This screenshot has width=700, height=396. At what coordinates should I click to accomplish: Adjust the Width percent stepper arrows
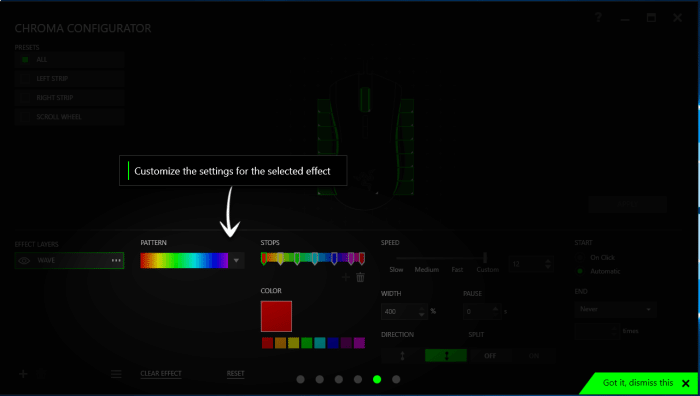[x=421, y=312]
